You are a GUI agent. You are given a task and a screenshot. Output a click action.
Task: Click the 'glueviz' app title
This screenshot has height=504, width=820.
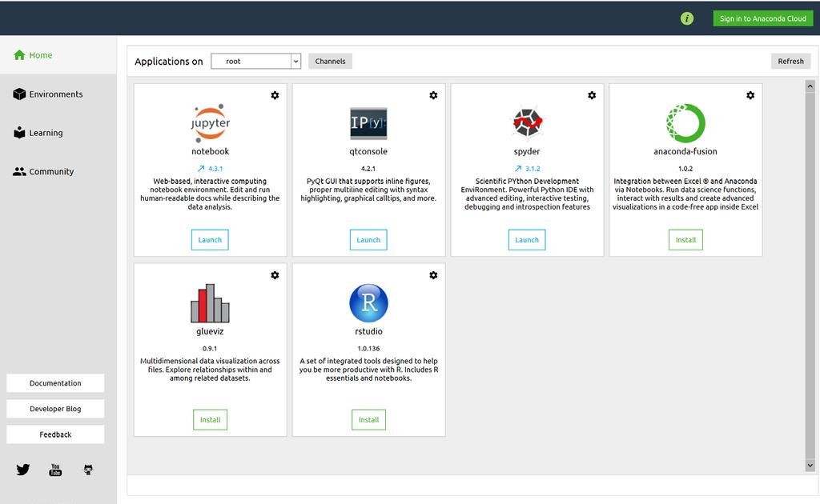point(210,331)
